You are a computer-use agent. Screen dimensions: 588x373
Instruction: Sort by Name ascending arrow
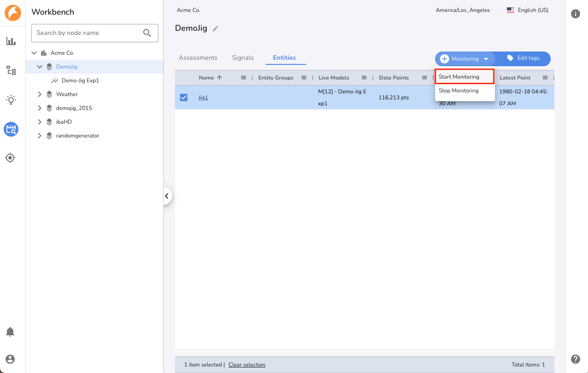click(219, 78)
